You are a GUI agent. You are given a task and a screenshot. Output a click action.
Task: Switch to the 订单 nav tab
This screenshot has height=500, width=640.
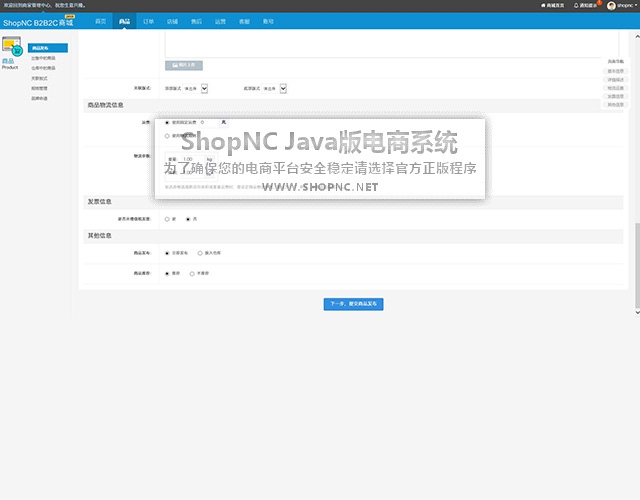point(149,21)
